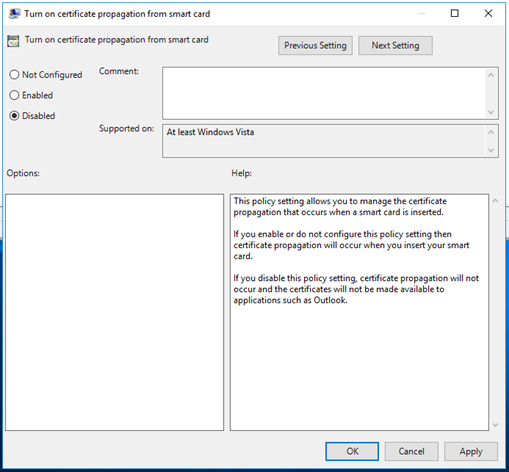Click Supported on scroll up arrow
Image resolution: width=509 pixels, height=472 pixels.
point(491,132)
